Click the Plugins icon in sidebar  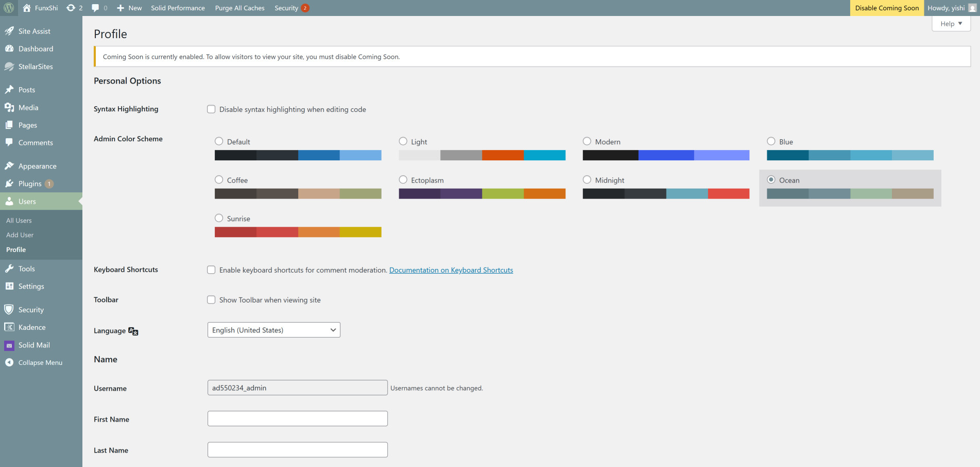click(9, 184)
